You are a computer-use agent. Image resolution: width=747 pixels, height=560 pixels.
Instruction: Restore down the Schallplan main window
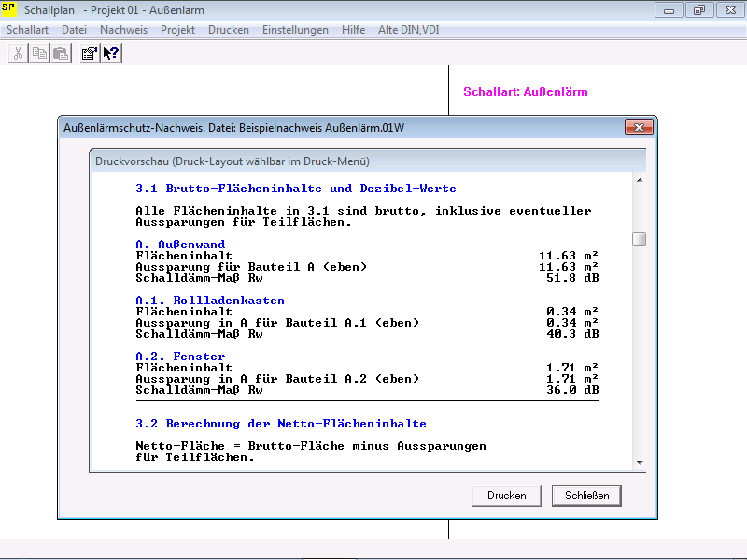pos(699,10)
